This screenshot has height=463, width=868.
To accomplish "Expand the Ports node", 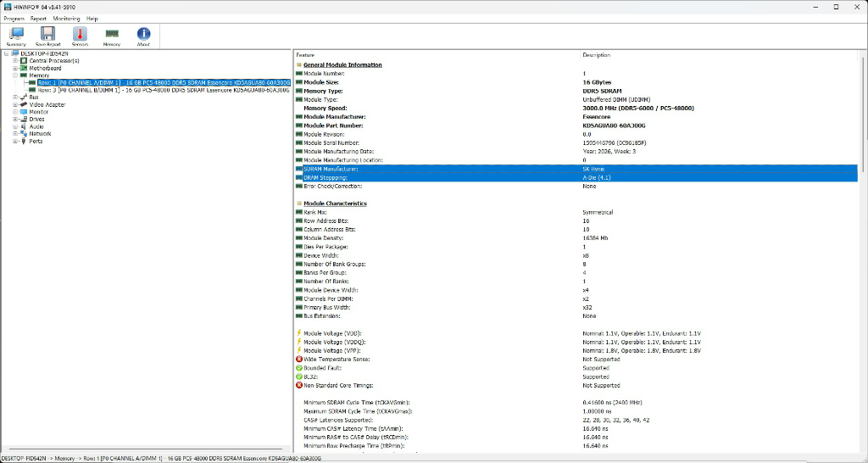I will [15, 142].
